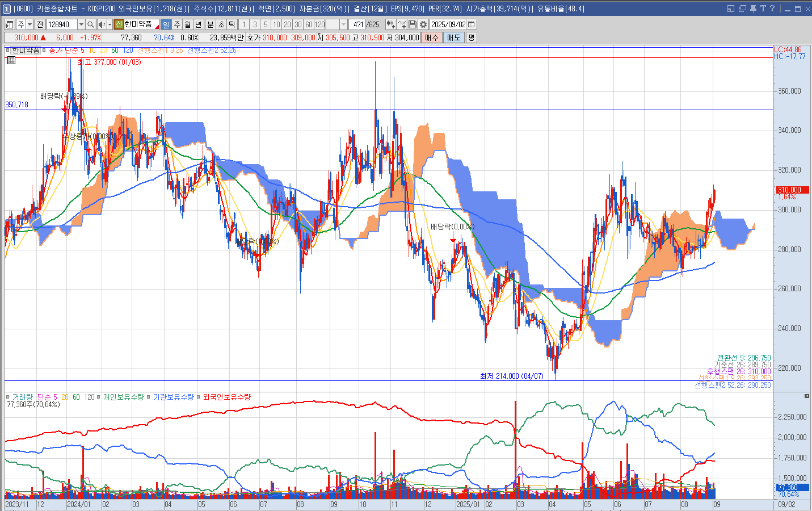Click the 선행스팬2 52,26 legend label

(x=212, y=51)
